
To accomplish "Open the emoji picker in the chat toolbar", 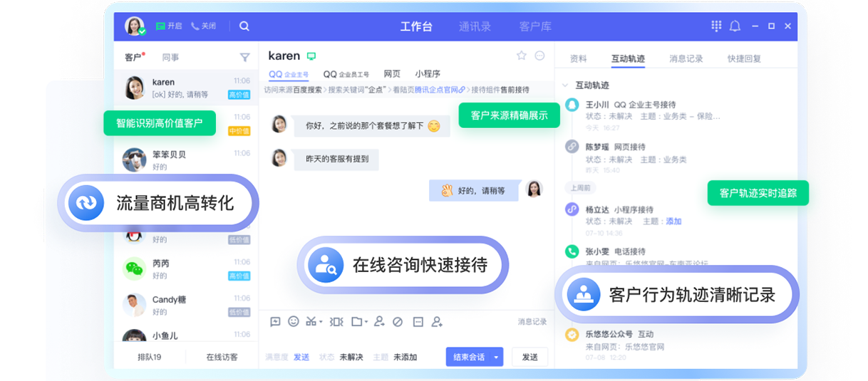I will [294, 322].
